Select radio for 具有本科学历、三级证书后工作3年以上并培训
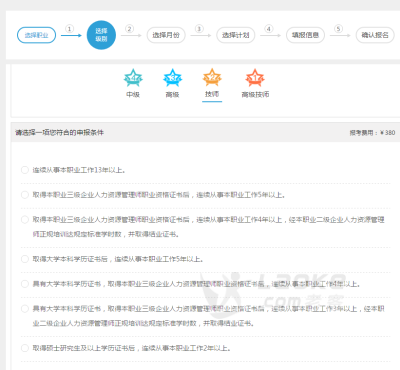The height and width of the screenshot is (370, 400). (25, 309)
